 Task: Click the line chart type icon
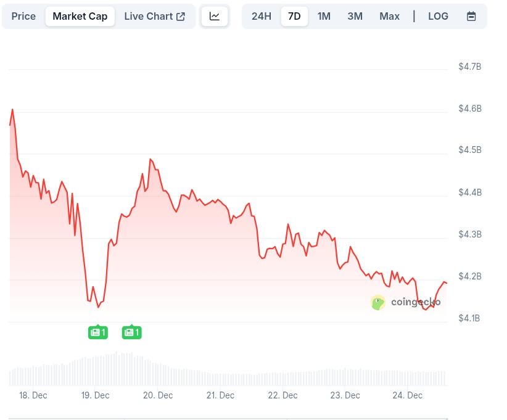pyautogui.click(x=215, y=16)
